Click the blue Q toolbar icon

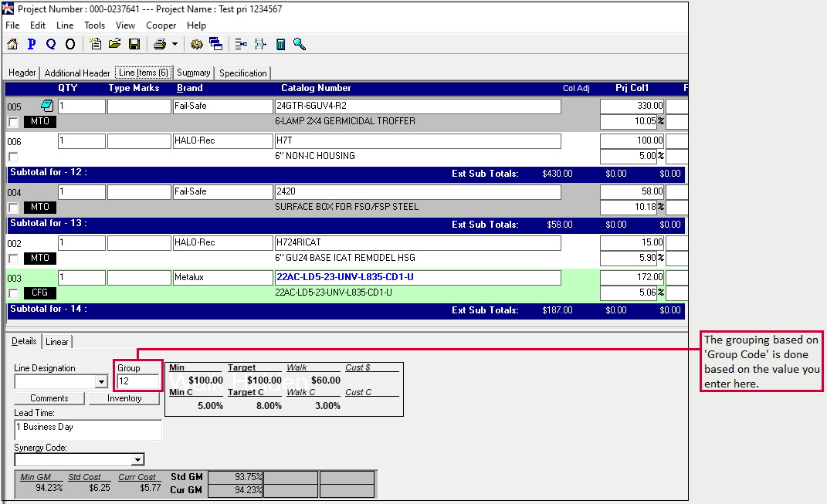point(51,44)
